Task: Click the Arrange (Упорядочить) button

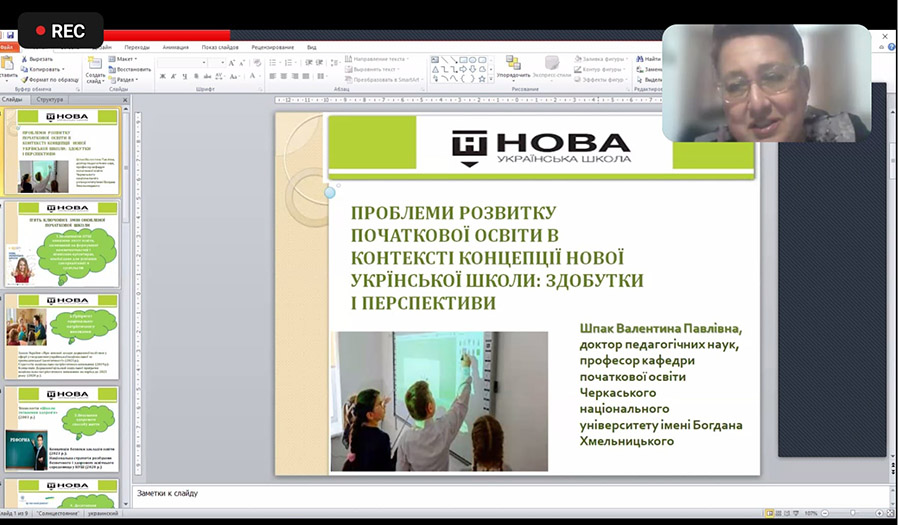Action: (x=513, y=68)
